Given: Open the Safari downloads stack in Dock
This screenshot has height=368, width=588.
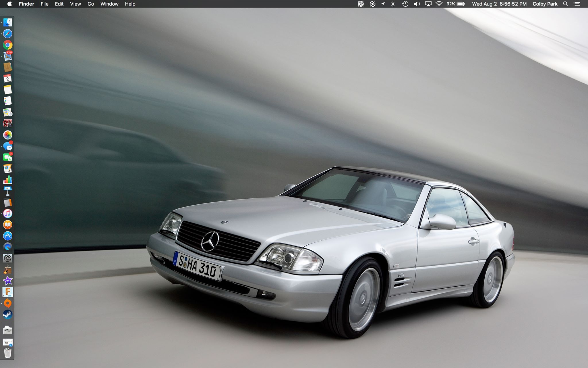Looking at the screenshot, I should pyautogui.click(x=8, y=342).
